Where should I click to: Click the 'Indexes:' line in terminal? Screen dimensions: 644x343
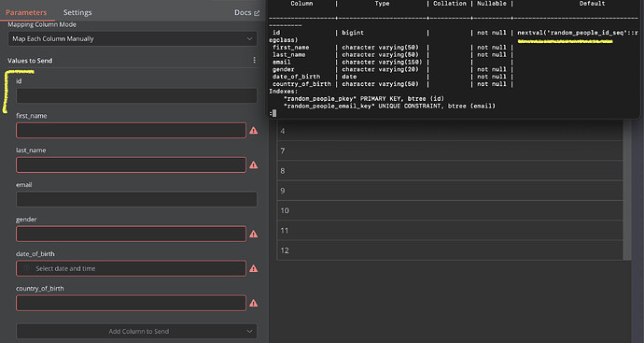point(284,92)
